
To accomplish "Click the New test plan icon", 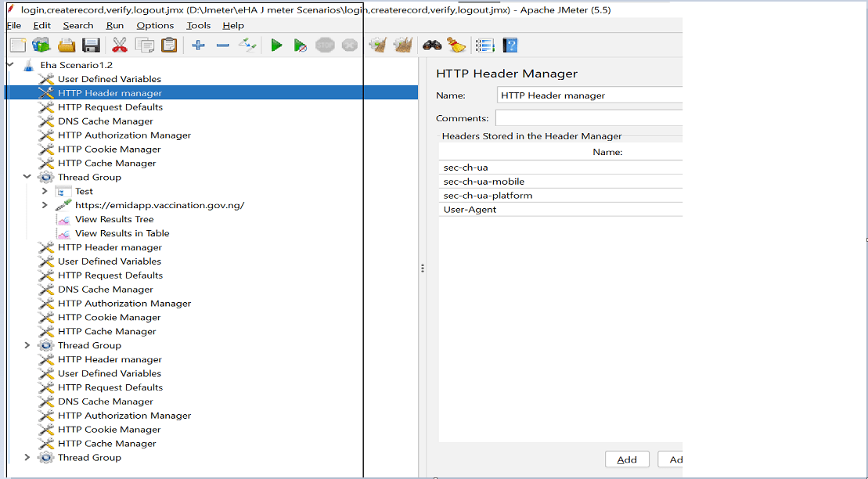I will 17,45.
